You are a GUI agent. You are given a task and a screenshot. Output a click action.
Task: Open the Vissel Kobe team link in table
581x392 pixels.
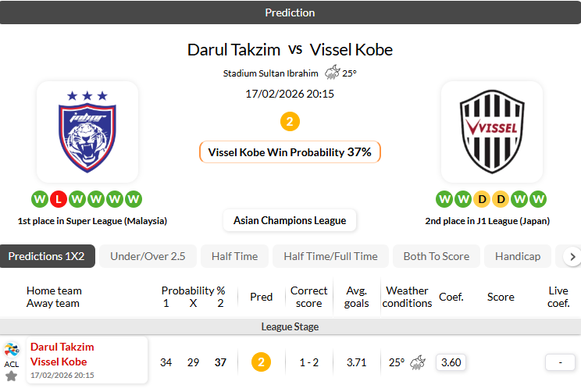coord(59,362)
